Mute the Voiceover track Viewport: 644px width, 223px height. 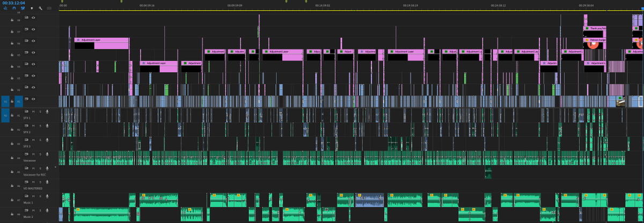tap(33, 155)
